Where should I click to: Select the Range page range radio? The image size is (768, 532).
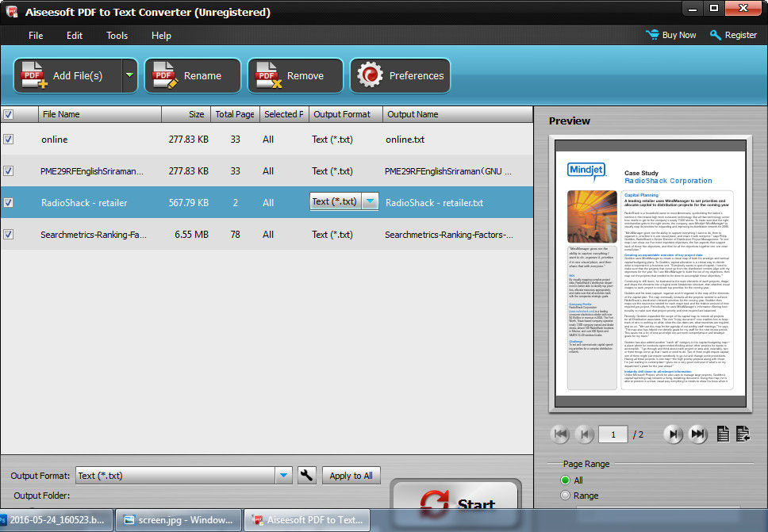pyautogui.click(x=566, y=496)
